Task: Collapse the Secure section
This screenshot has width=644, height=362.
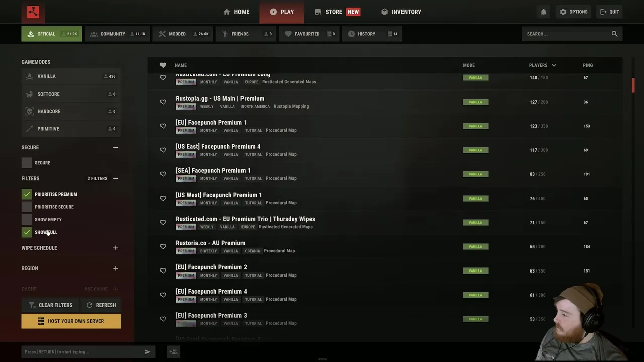Action: 116,147
